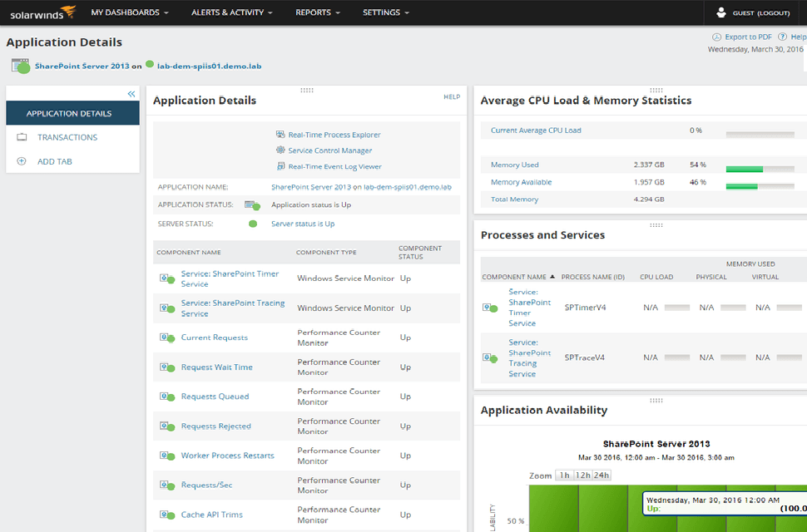807x532 pixels.
Task: Set chart zoom to 1h
Action: pos(564,475)
